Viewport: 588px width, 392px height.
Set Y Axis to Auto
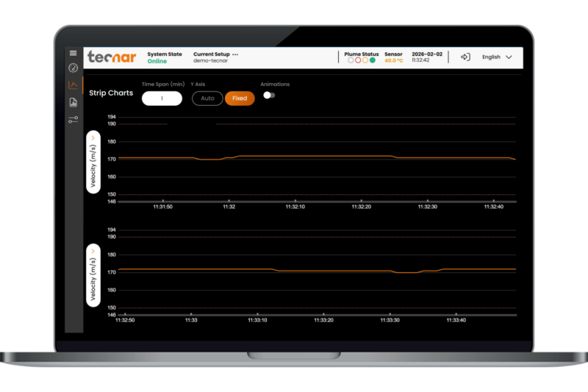click(x=207, y=99)
